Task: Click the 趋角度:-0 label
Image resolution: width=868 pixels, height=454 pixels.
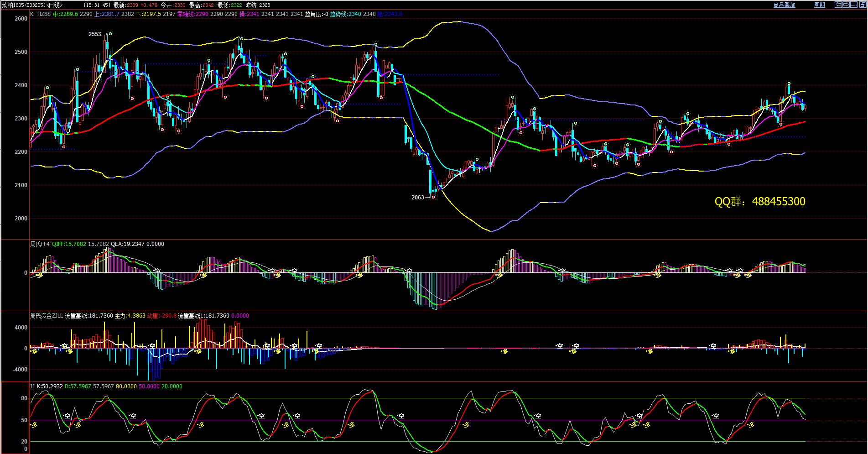Action: click(x=317, y=14)
